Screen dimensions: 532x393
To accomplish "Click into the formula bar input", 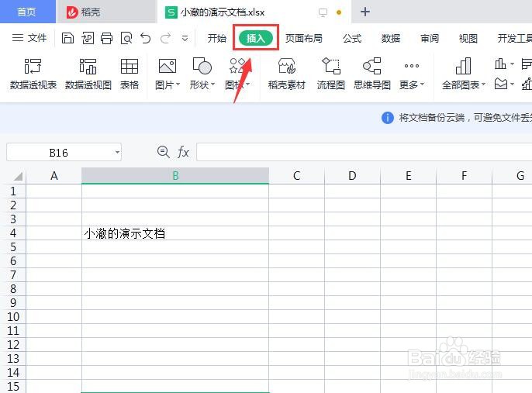I will [364, 152].
